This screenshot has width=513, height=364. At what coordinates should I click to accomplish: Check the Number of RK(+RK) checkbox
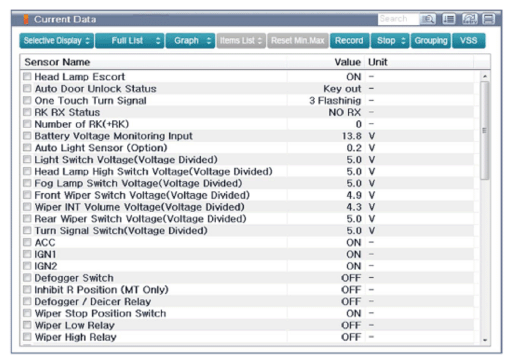click(27, 124)
